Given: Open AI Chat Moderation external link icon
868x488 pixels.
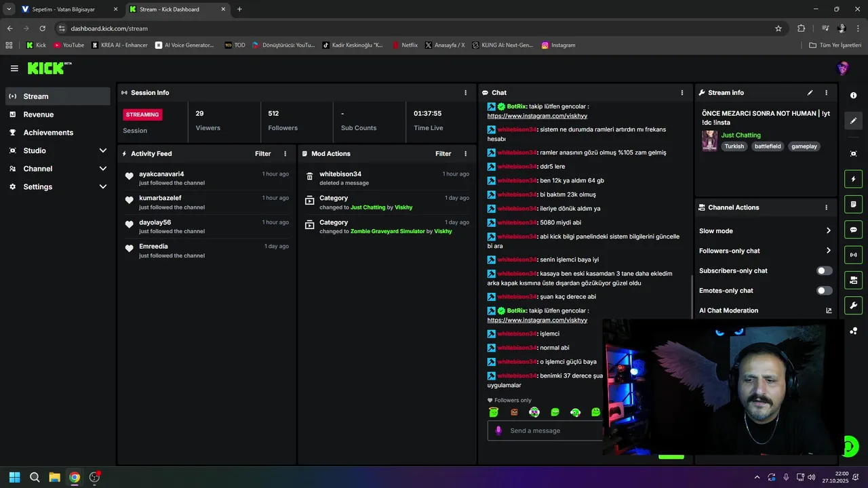Looking at the screenshot, I should (x=828, y=310).
